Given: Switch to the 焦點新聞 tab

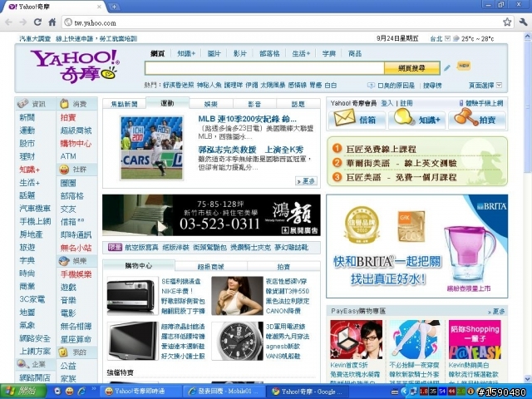Looking at the screenshot, I should coord(125,104).
